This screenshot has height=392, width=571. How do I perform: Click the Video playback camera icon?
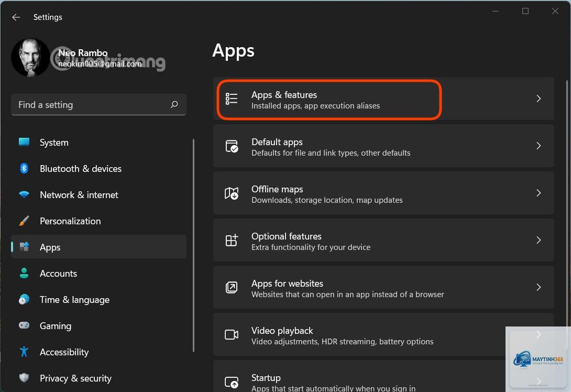(232, 334)
